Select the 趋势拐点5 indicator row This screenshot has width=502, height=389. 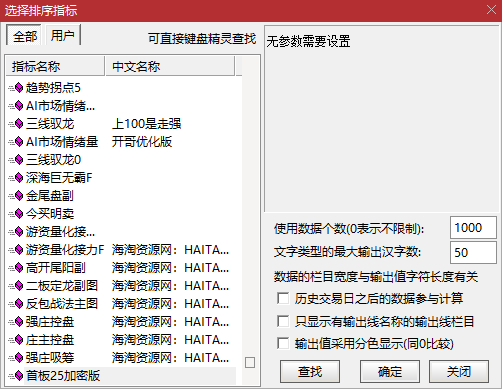[122, 88]
